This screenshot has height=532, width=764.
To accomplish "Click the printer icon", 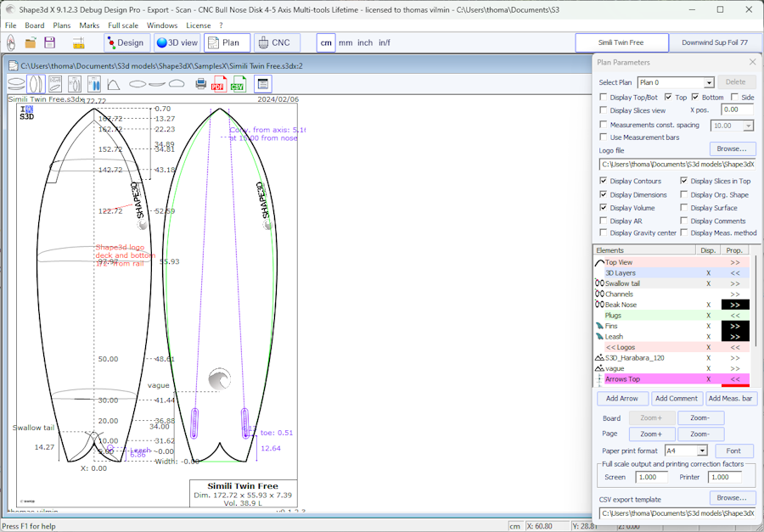I will point(201,84).
